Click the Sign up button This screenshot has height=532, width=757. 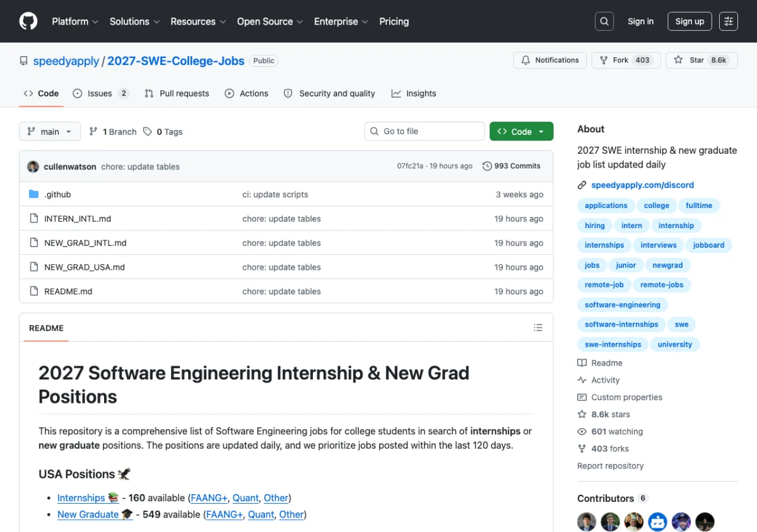[690, 21]
